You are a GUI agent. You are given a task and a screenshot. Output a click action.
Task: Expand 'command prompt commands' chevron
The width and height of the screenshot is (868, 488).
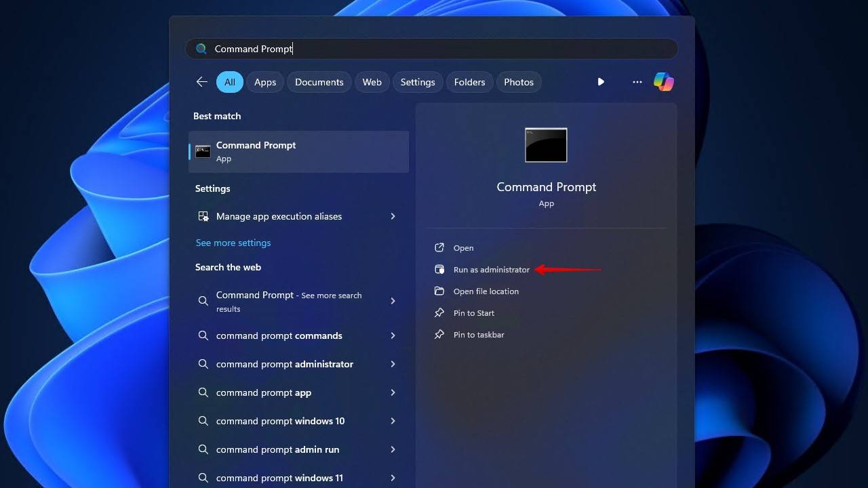[x=393, y=335]
